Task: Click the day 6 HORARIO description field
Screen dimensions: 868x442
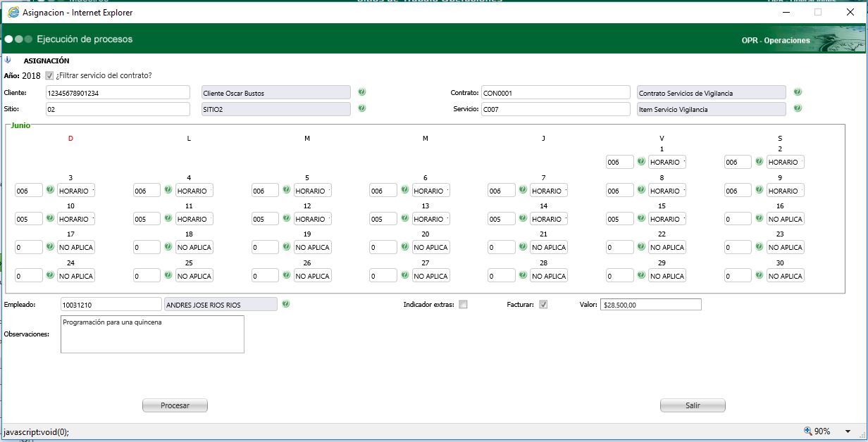Action: pos(430,191)
